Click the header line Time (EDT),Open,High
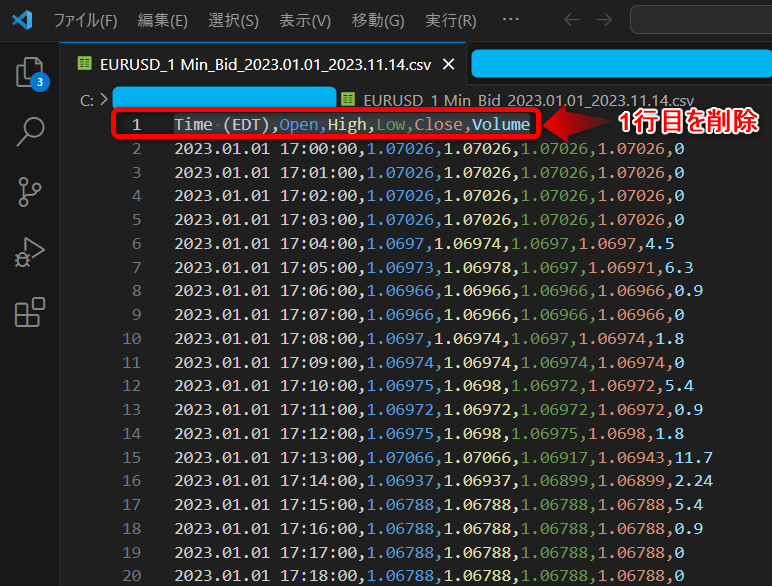 (x=352, y=124)
